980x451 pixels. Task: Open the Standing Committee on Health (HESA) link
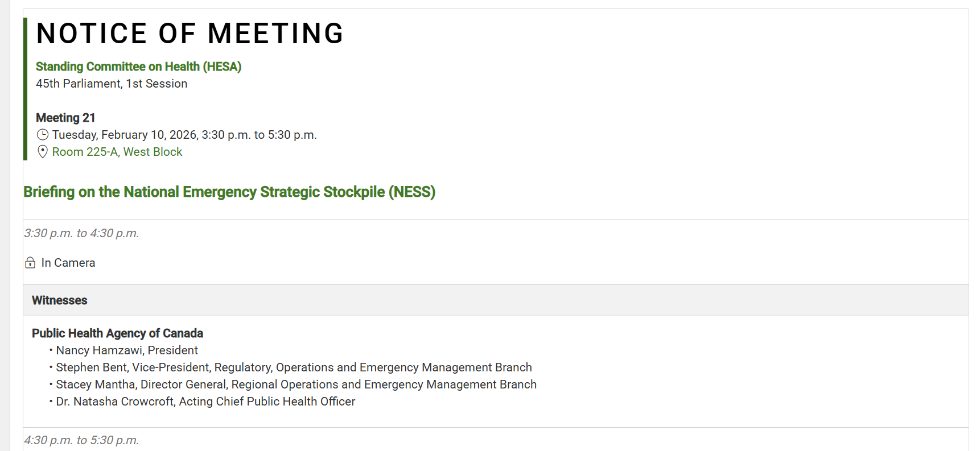tap(138, 67)
